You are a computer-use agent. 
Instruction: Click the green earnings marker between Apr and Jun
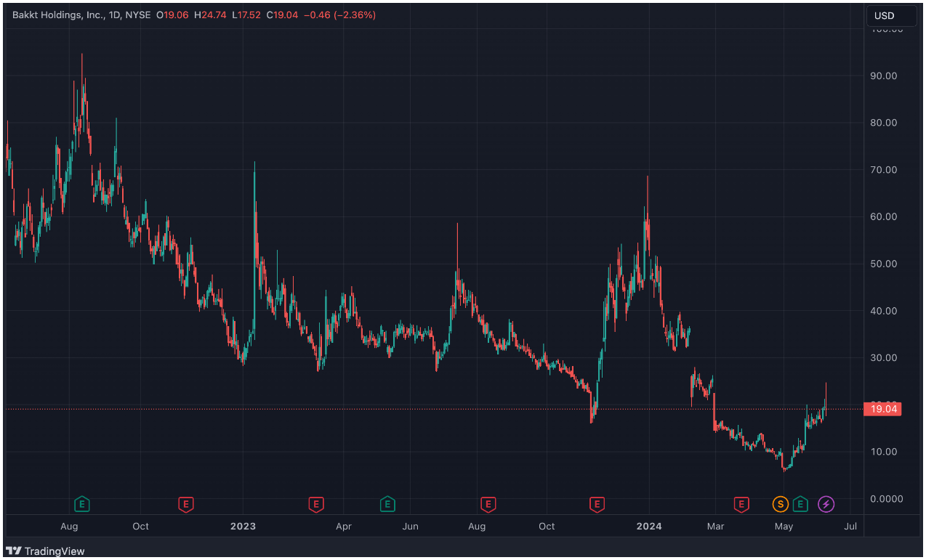(x=387, y=503)
